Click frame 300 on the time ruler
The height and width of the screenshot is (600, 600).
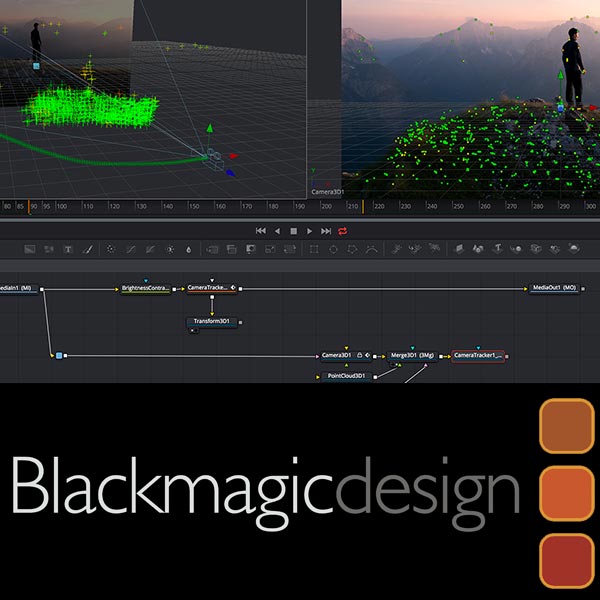[x=590, y=206]
